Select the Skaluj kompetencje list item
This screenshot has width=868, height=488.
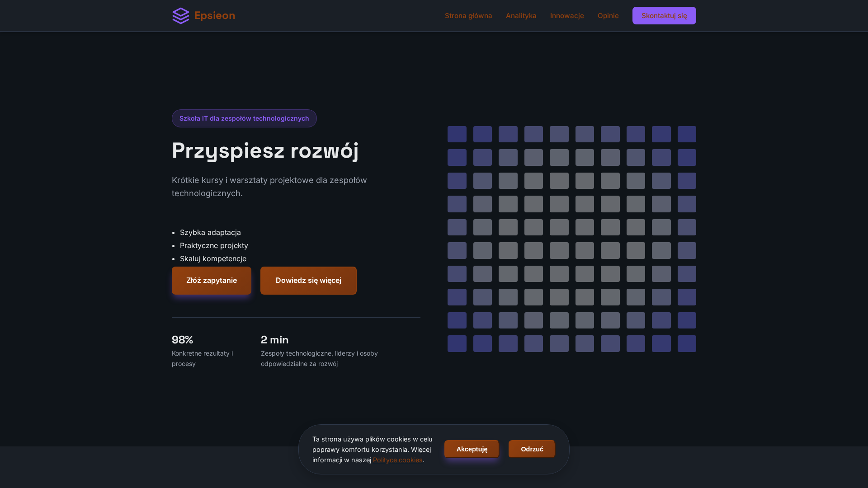point(213,258)
